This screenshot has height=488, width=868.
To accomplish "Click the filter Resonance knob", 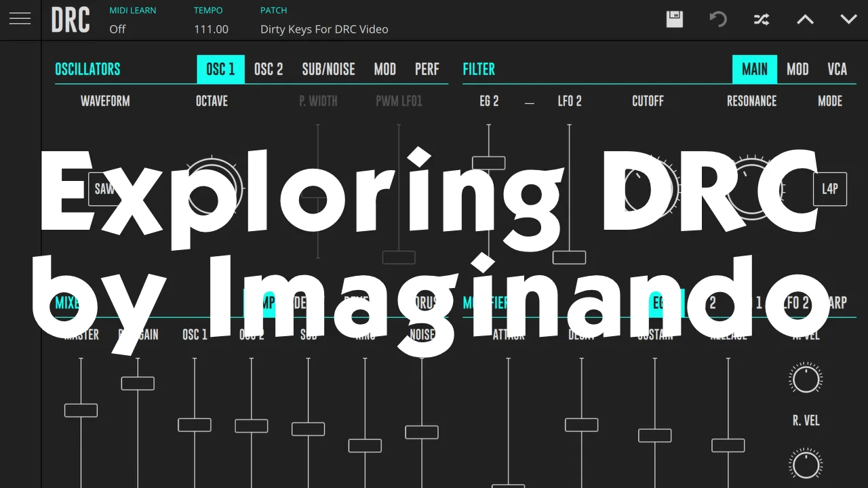I will tap(752, 189).
